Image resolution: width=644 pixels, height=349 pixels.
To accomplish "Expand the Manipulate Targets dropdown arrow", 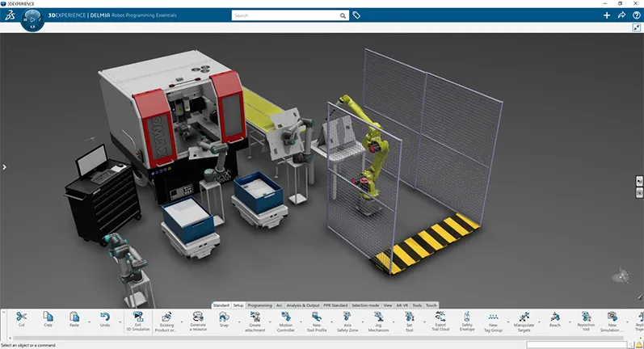I will [539, 322].
